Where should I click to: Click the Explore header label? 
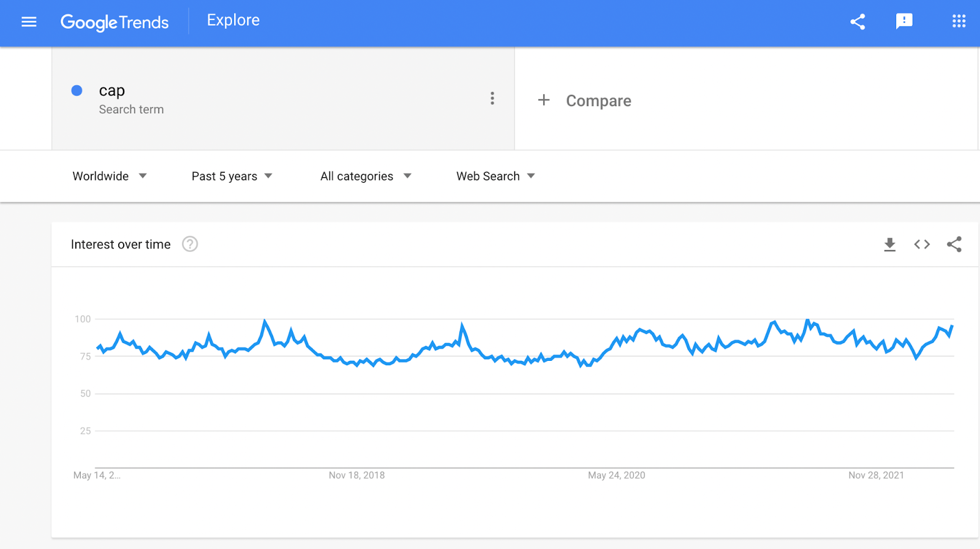coord(233,20)
